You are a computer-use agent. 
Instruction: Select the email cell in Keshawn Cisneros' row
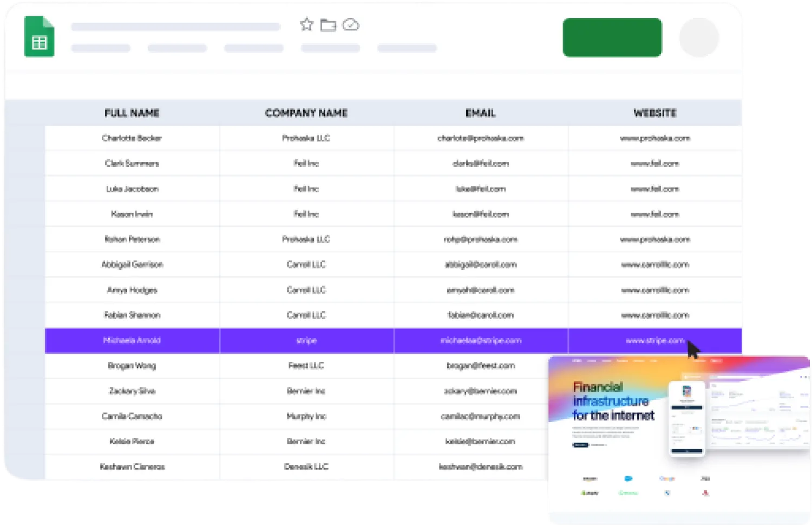pyautogui.click(x=481, y=466)
